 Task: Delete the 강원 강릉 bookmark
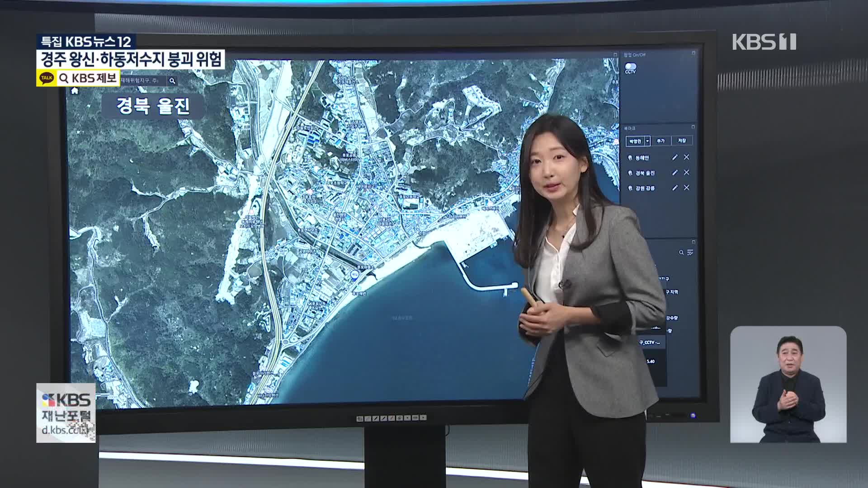pyautogui.click(x=686, y=188)
